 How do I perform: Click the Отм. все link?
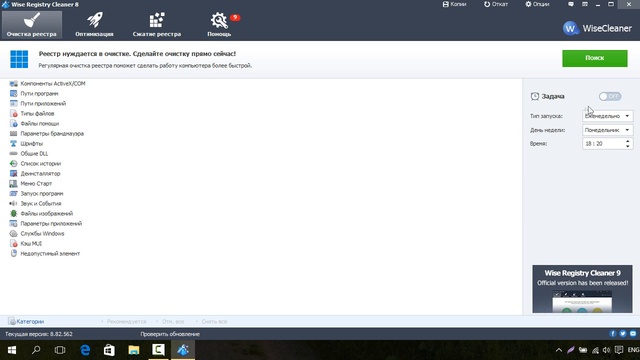[173, 322]
